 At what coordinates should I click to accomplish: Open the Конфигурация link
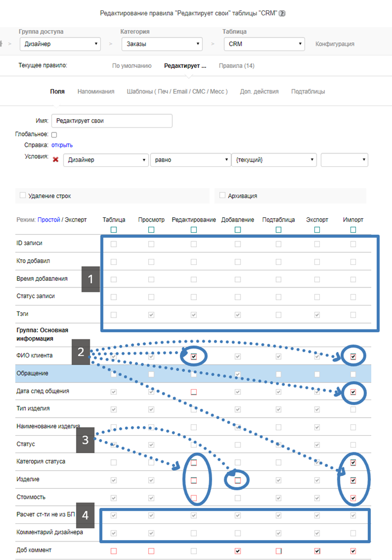(x=335, y=44)
